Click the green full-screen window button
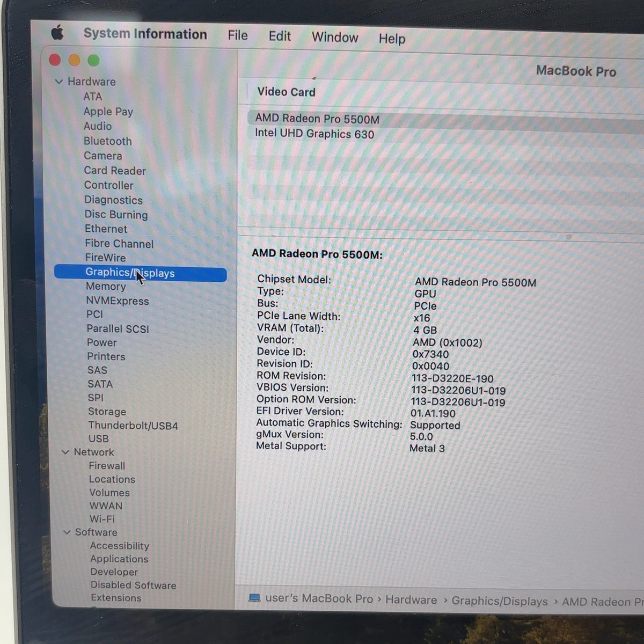The height and width of the screenshot is (644, 644). [93, 60]
